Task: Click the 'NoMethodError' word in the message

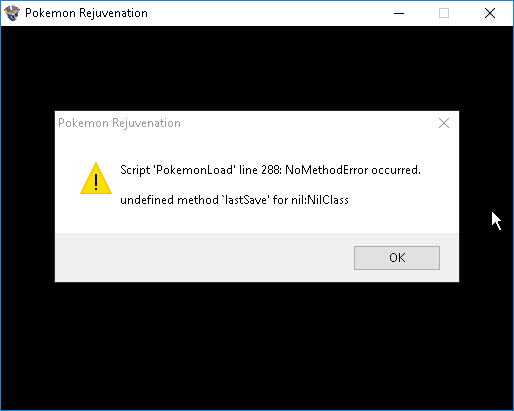Action: point(327,170)
